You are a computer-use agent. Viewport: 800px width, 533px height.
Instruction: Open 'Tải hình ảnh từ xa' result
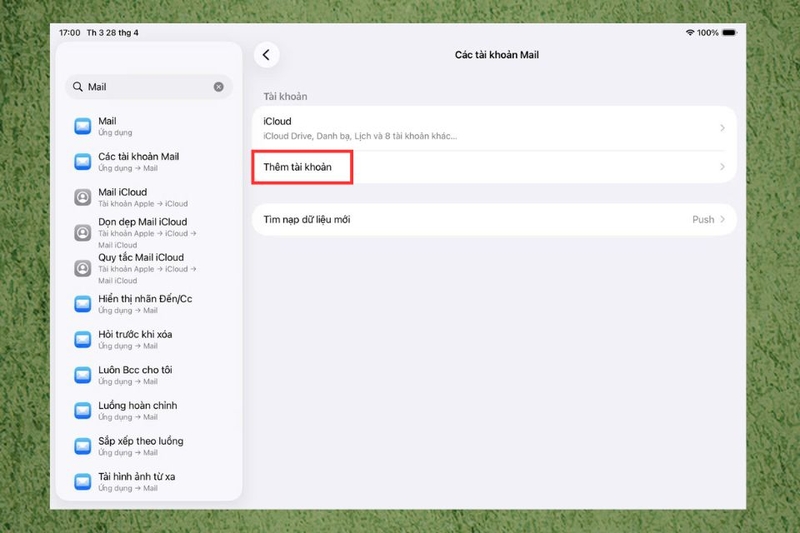click(149, 481)
